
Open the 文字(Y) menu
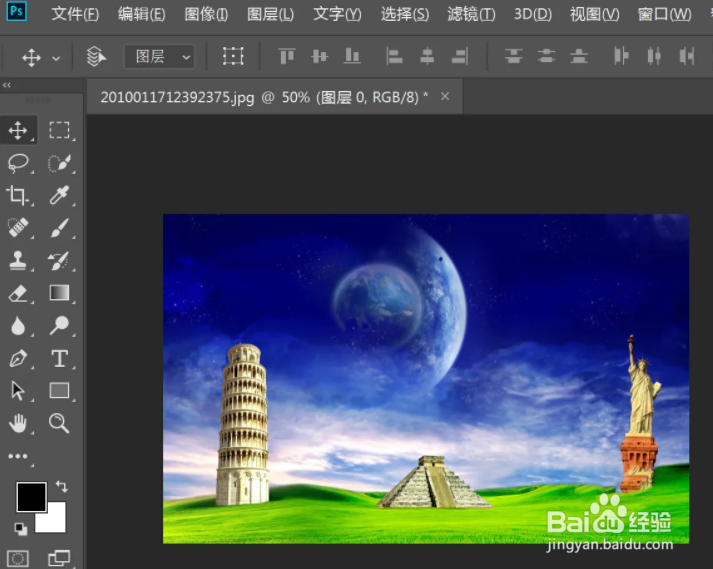tap(337, 14)
